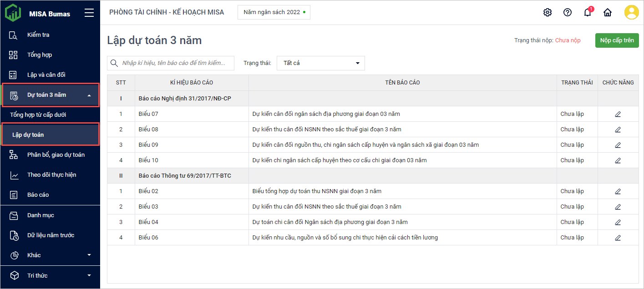
Task: Click the edit pencil for Biểu 06
Action: [618, 238]
